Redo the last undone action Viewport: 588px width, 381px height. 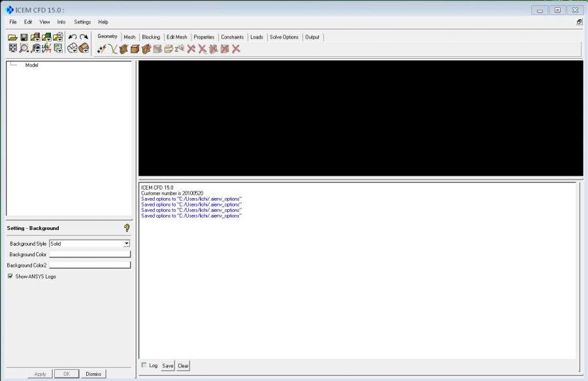tap(84, 37)
